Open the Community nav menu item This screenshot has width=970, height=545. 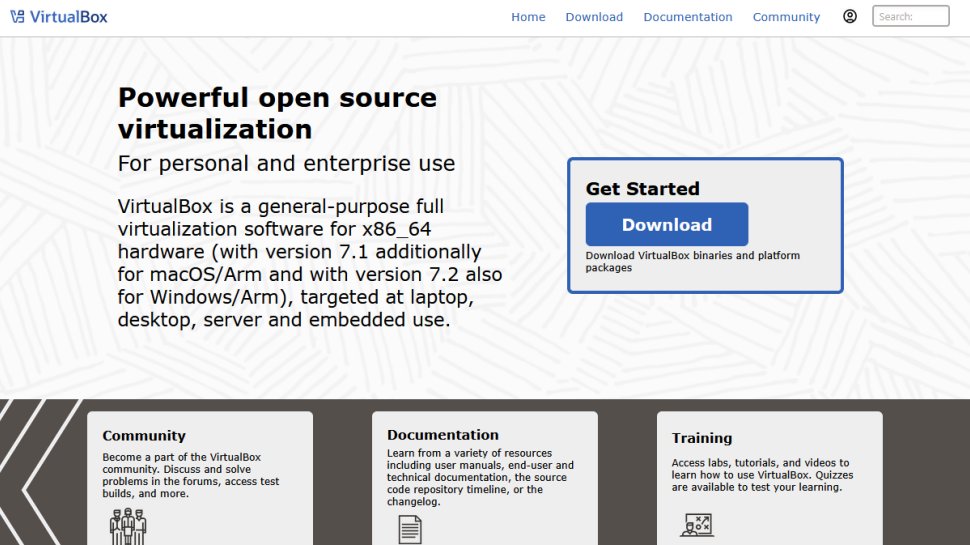tap(786, 17)
